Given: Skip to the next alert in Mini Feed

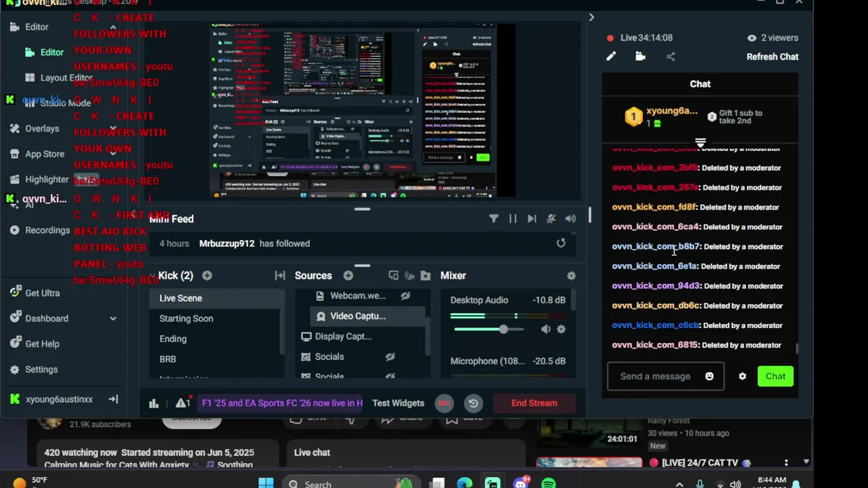Looking at the screenshot, I should pos(532,219).
